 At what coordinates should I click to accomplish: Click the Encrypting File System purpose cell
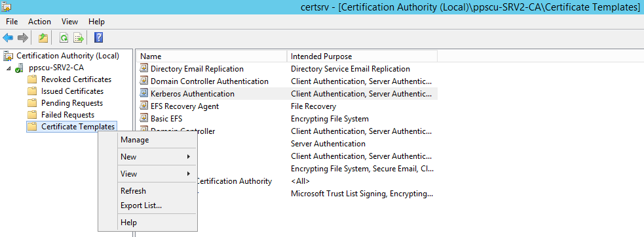point(330,118)
